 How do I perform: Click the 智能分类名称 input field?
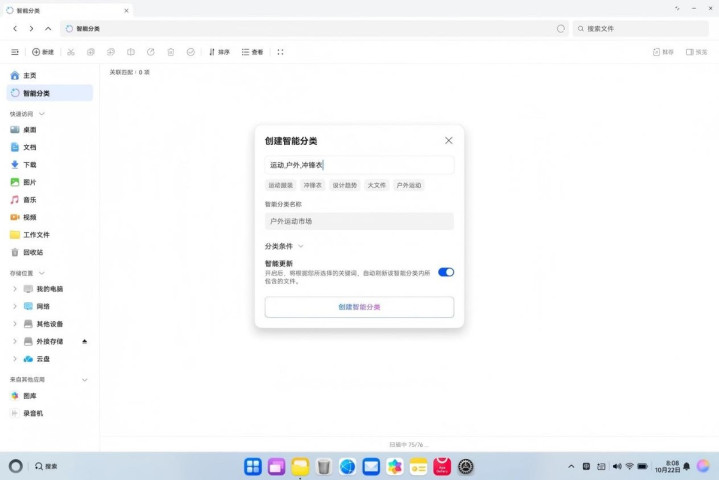[359, 221]
